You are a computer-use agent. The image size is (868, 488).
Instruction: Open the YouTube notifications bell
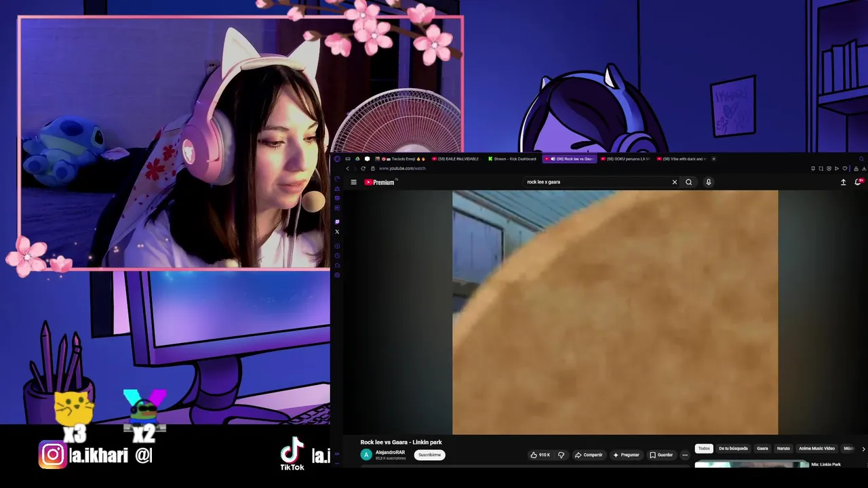coord(858,182)
